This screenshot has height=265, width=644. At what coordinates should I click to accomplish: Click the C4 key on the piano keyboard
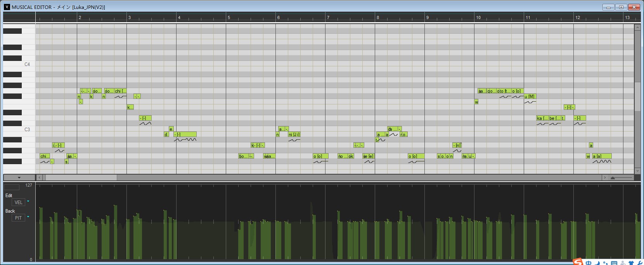point(19,64)
